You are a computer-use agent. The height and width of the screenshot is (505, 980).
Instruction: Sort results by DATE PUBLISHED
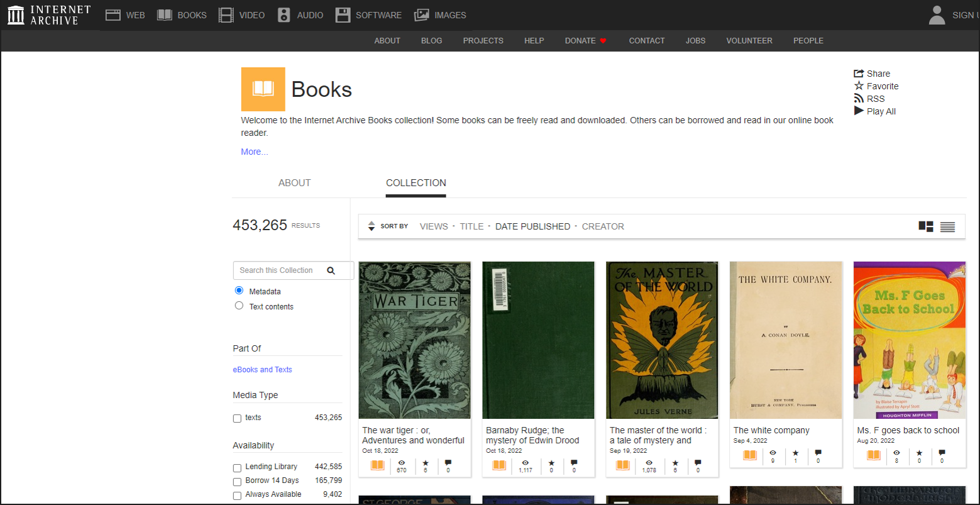point(533,226)
